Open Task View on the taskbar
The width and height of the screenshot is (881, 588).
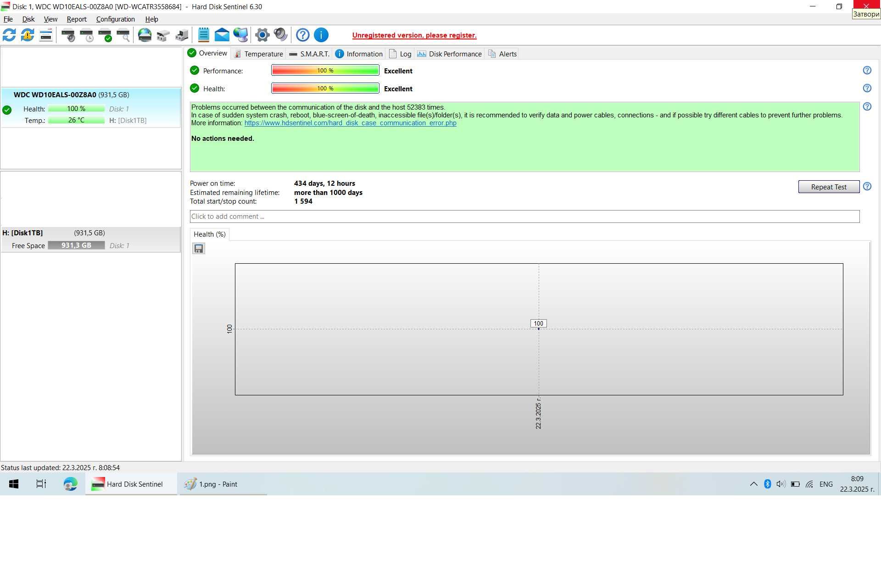click(x=41, y=484)
